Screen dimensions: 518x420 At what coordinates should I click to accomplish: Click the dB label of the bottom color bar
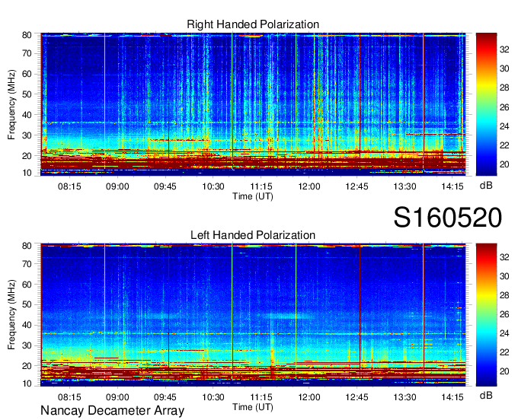pyautogui.click(x=486, y=395)
